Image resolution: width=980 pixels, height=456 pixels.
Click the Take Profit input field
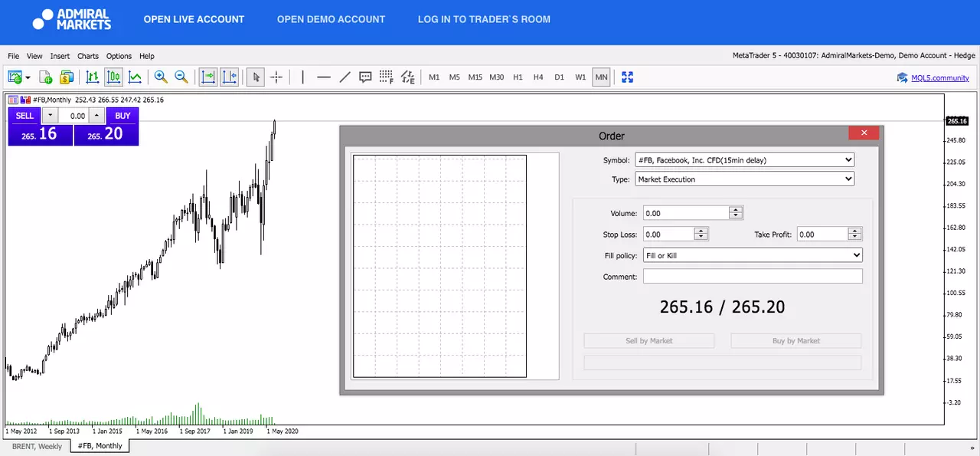[822, 235]
